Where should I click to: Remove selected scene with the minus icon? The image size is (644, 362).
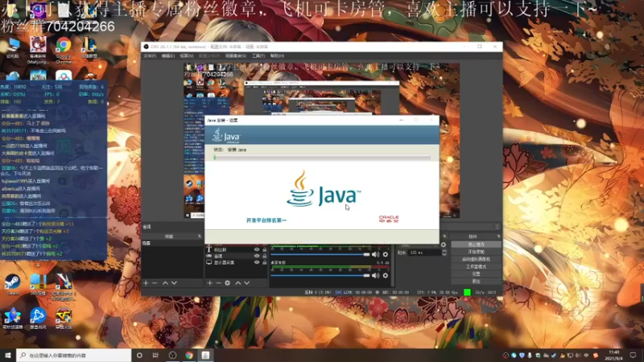click(x=155, y=283)
